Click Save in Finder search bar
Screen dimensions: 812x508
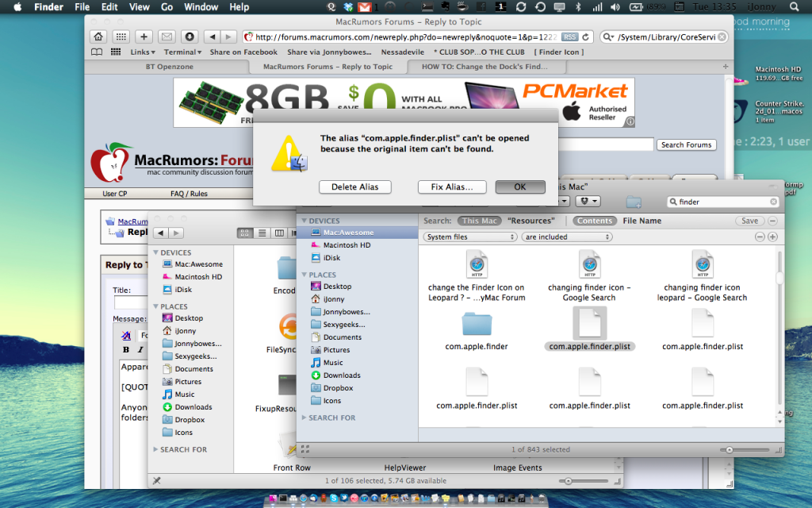(x=749, y=221)
